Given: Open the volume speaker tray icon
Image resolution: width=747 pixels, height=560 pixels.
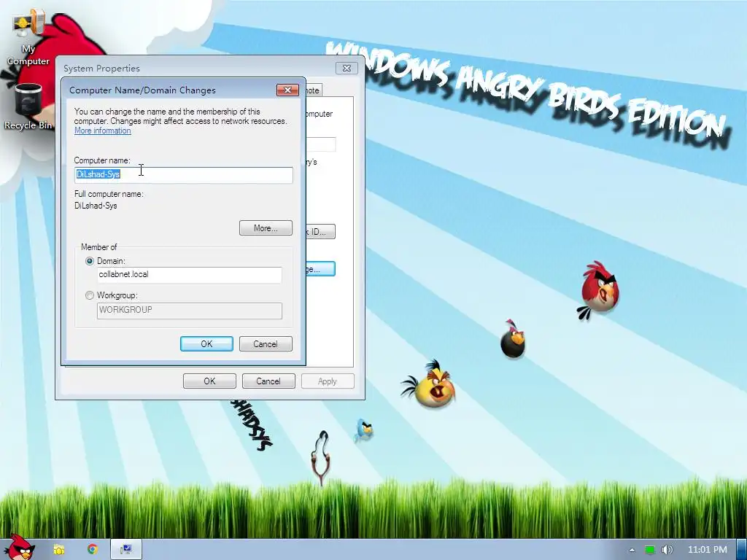Looking at the screenshot, I should pyautogui.click(x=667, y=550).
